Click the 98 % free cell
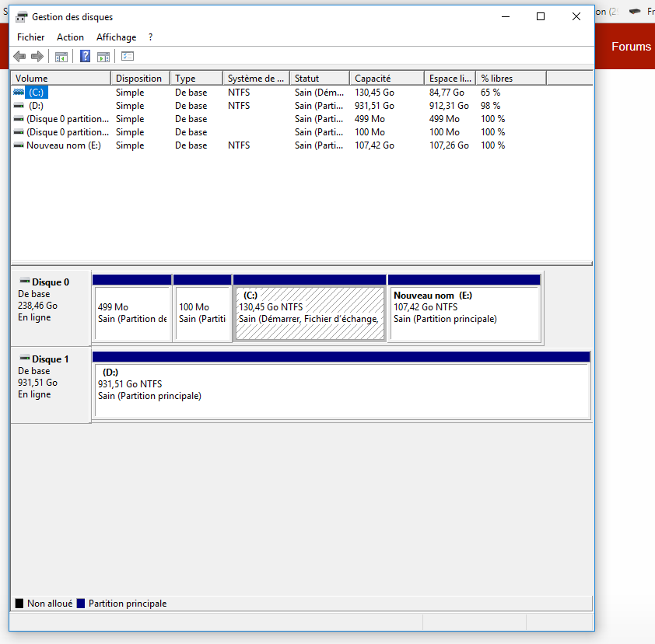655x644 pixels. (x=490, y=106)
